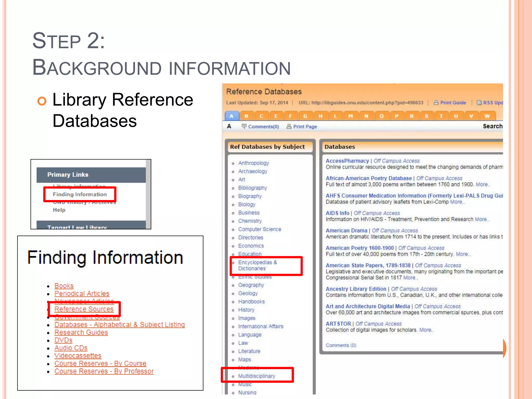Open the Bibliography subject link

tap(252, 188)
